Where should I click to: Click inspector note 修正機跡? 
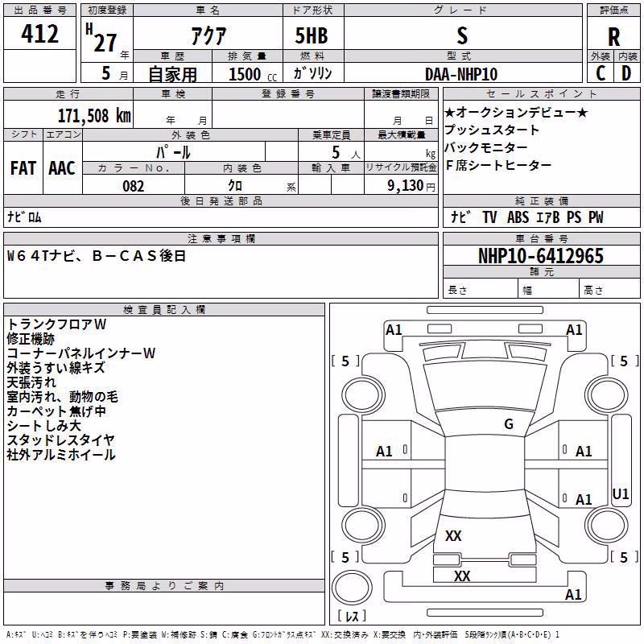pos(31,339)
